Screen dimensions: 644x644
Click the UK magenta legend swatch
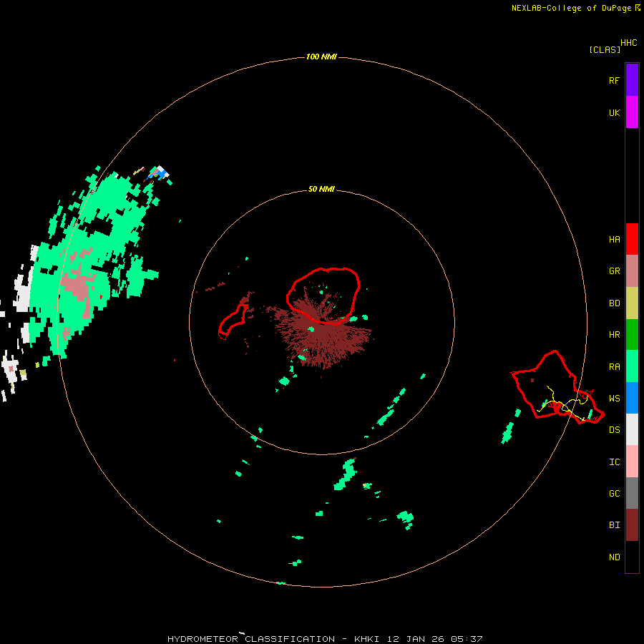pyautogui.click(x=632, y=112)
